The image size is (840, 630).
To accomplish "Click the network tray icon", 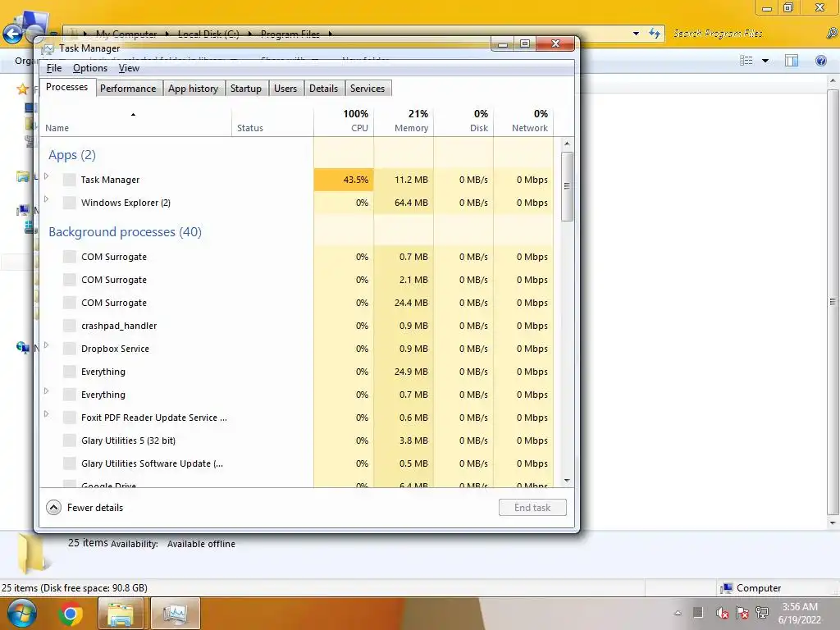I will tap(762, 613).
